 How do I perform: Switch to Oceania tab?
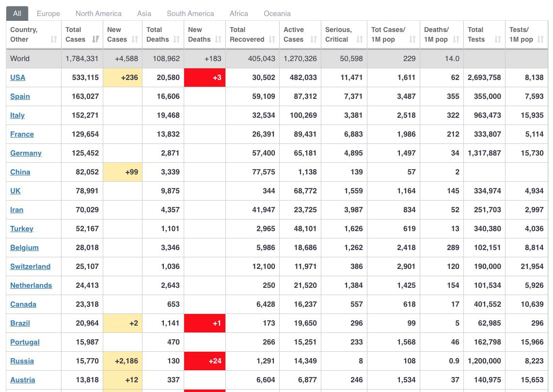point(277,14)
